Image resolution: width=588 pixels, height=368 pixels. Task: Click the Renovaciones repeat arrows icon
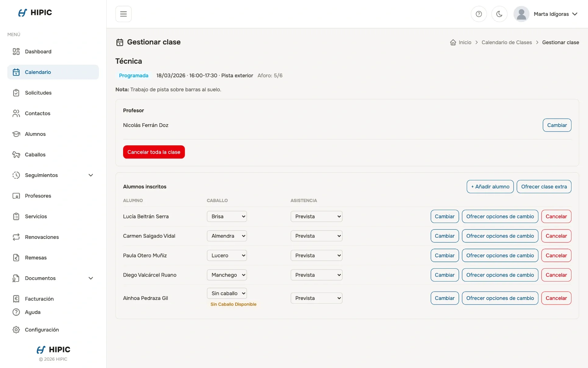click(16, 237)
